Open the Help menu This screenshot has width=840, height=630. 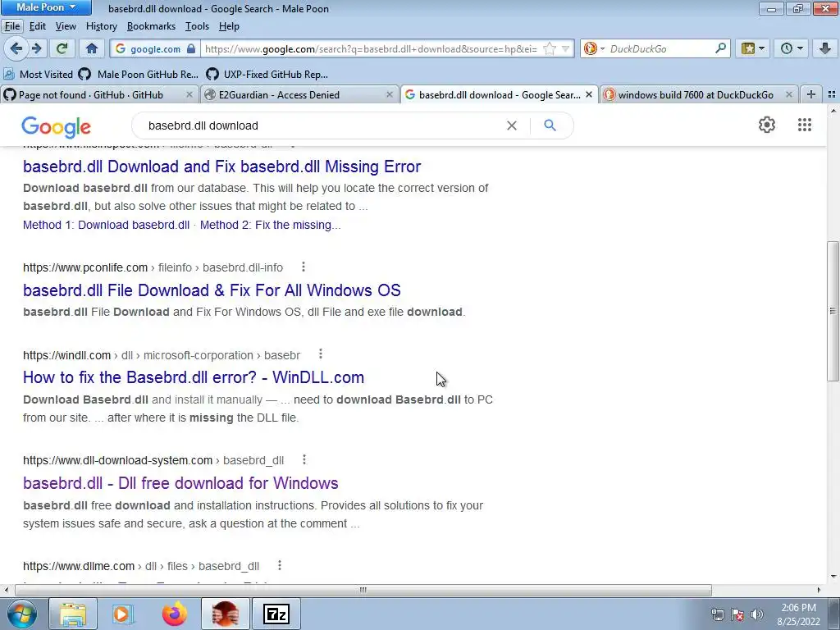(x=229, y=26)
